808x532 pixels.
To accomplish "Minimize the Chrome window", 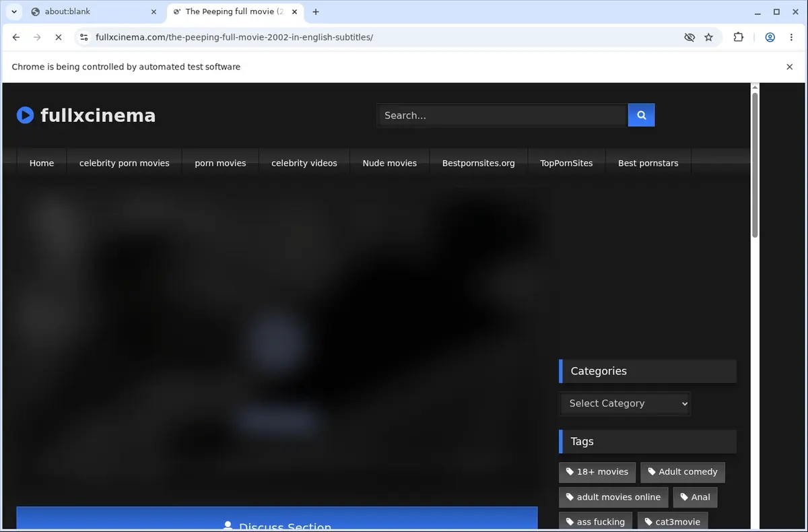I will point(757,11).
